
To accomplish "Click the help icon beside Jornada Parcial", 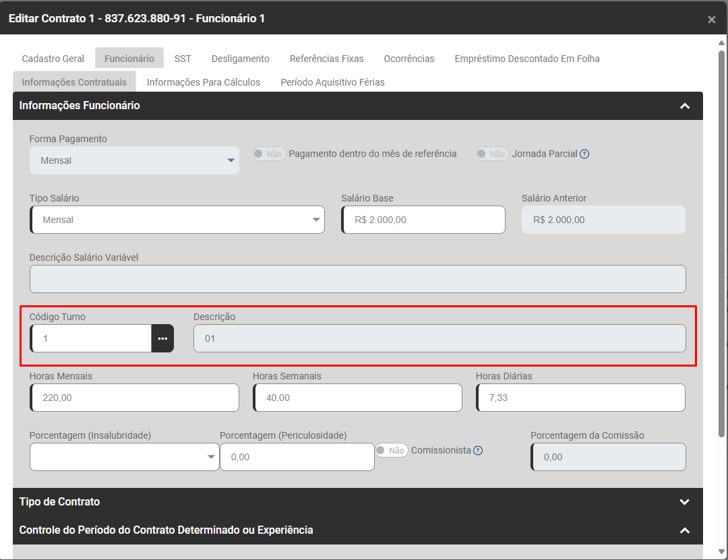I will [x=584, y=154].
